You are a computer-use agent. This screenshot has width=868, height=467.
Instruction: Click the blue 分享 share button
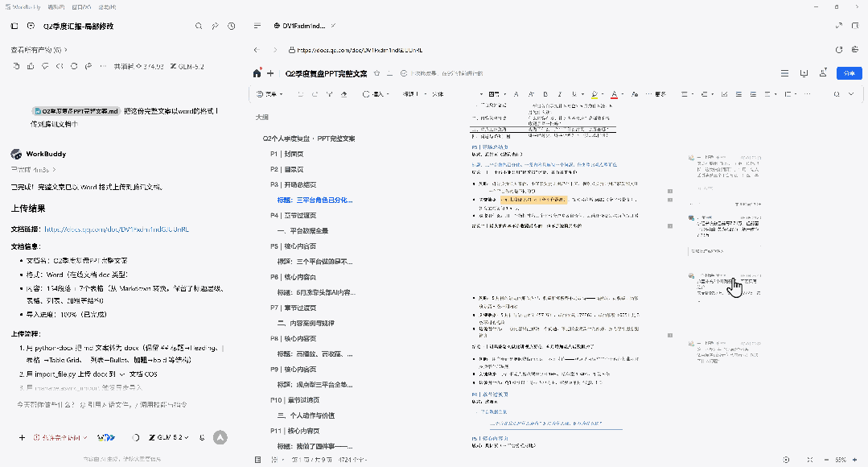[x=849, y=73]
